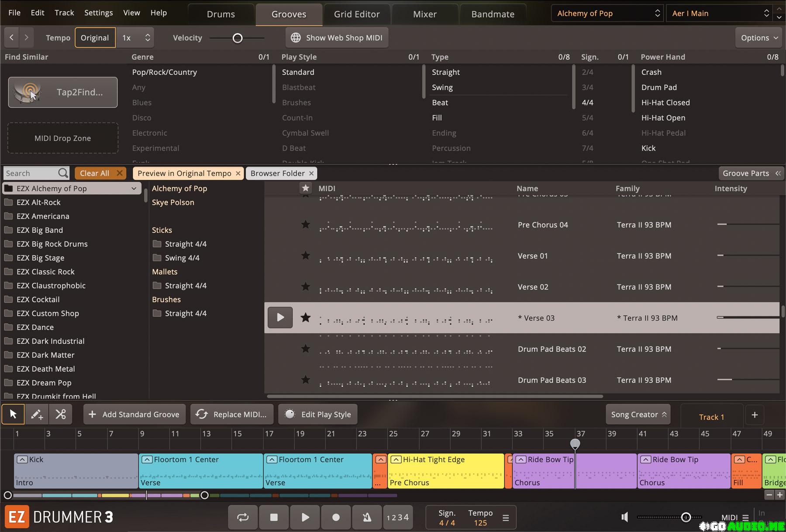Start playback in the transport bar
Viewport: 786px width, 532px height.
(x=305, y=517)
